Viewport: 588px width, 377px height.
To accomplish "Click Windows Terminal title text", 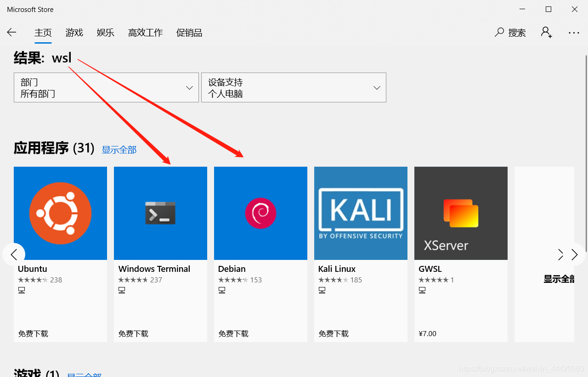I will (154, 269).
